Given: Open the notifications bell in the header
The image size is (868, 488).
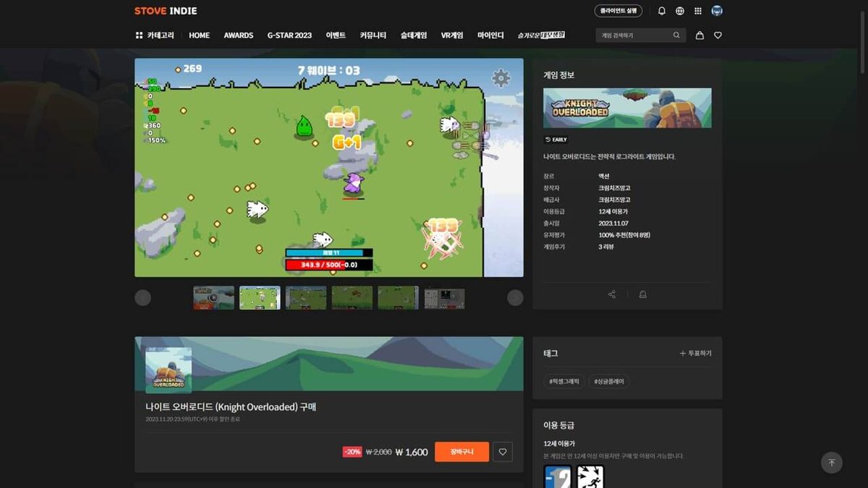Looking at the screenshot, I should [662, 11].
